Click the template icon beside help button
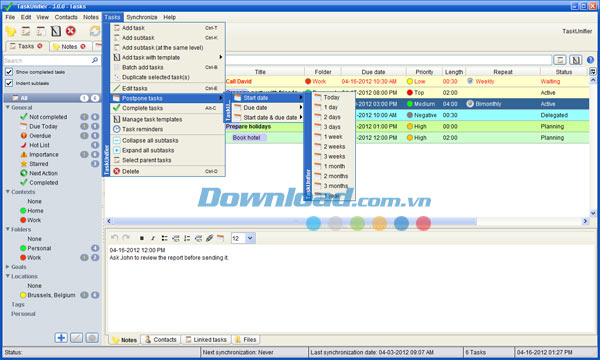The height and width of the screenshot is (360, 600). click(x=575, y=60)
